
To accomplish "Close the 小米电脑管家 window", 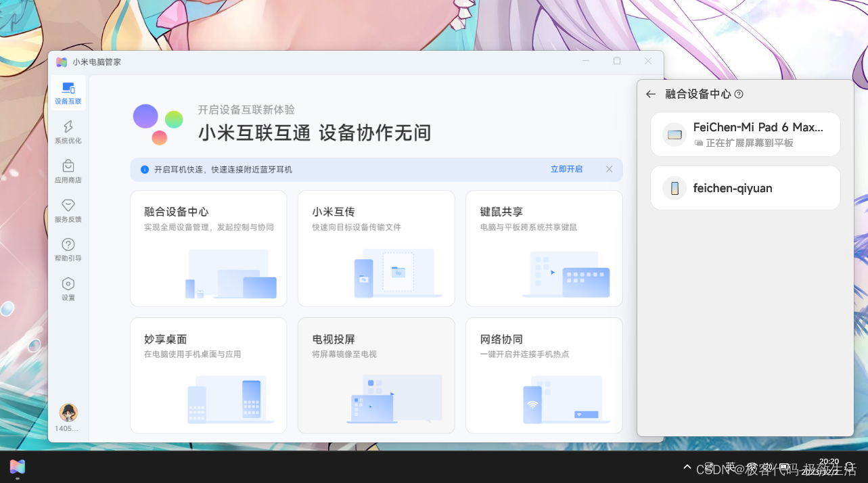I will (x=648, y=61).
